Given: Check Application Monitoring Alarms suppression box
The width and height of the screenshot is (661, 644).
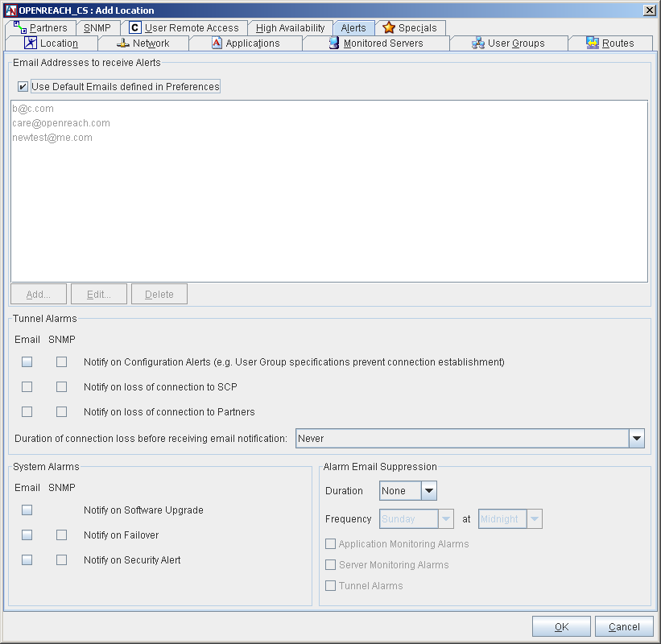Looking at the screenshot, I should pos(330,544).
